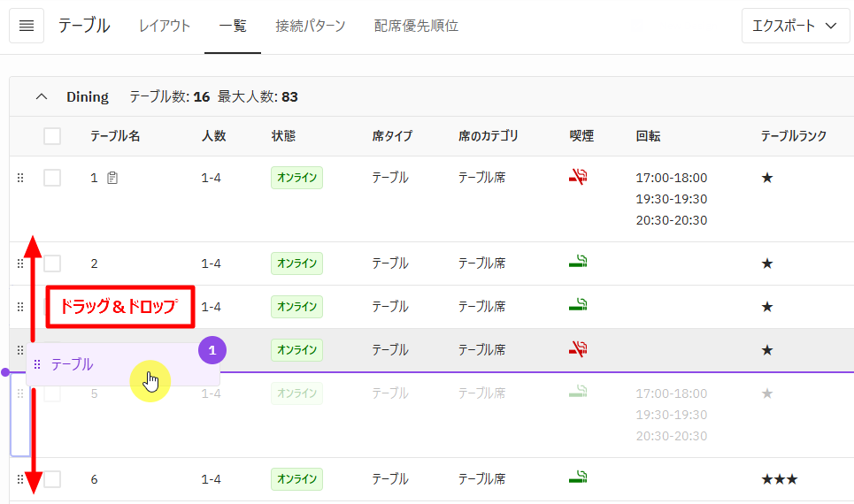Click the memo icon beside table 1
Image resolution: width=854 pixels, height=504 pixels.
[x=112, y=178]
